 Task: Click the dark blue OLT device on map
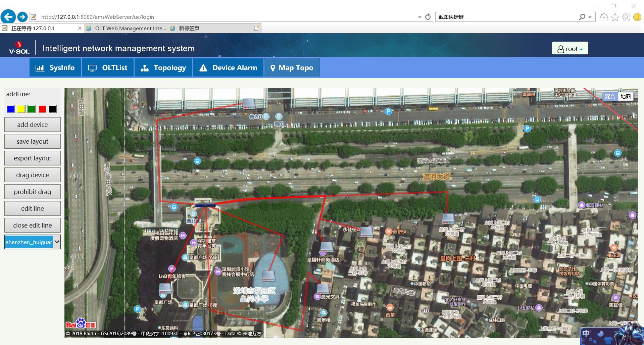coord(205,205)
